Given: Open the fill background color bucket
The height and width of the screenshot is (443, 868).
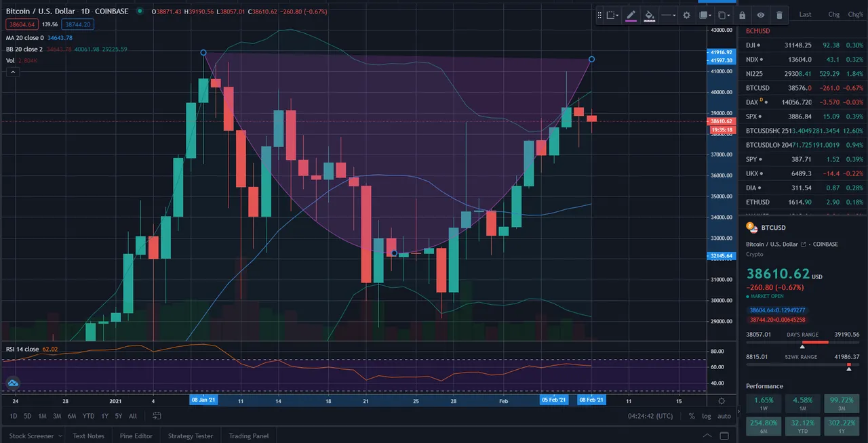Looking at the screenshot, I should (649, 15).
